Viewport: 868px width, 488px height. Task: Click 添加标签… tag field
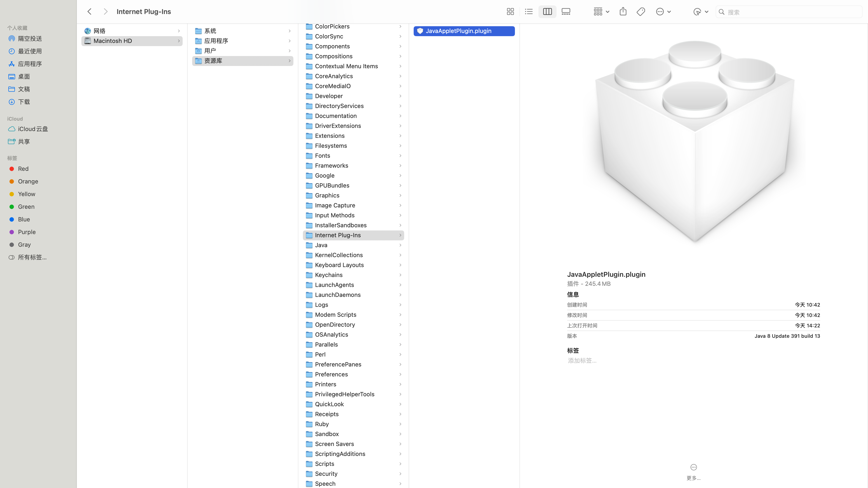(582, 361)
